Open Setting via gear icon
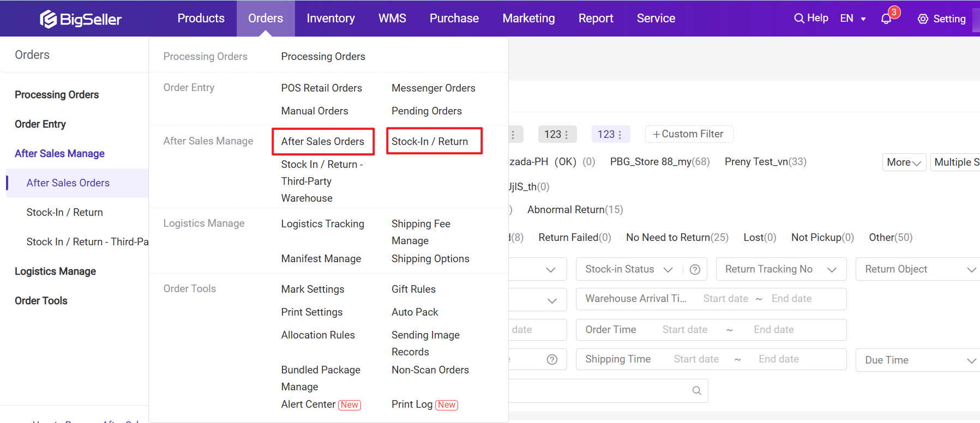 (x=923, y=19)
